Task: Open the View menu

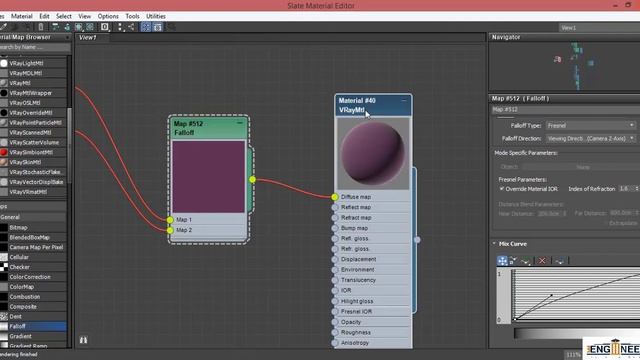Action: pos(84,16)
